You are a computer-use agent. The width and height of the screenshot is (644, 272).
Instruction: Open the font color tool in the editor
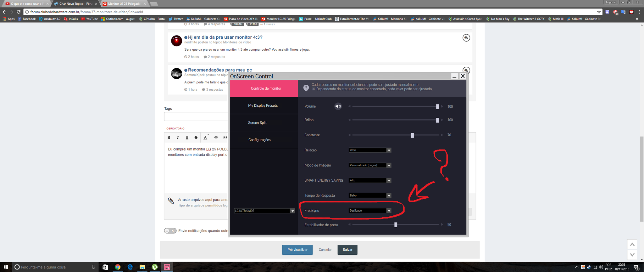tap(206, 138)
